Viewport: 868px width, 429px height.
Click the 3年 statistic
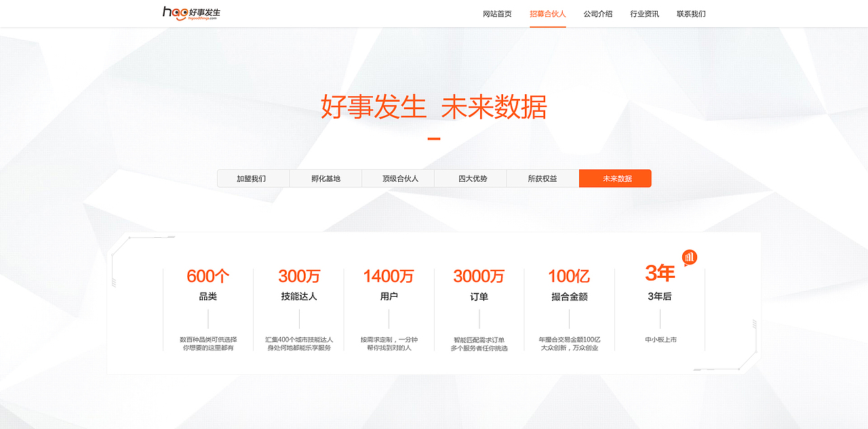pos(660,273)
